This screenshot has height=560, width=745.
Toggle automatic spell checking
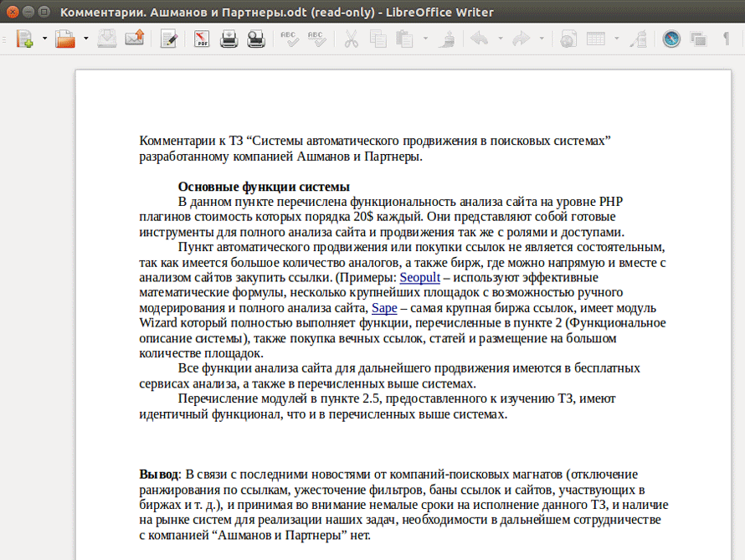(x=316, y=39)
